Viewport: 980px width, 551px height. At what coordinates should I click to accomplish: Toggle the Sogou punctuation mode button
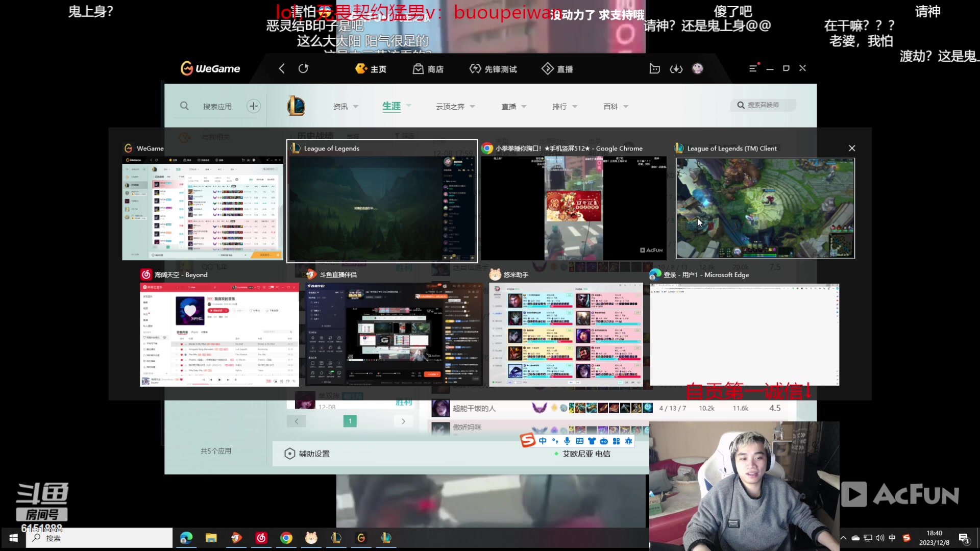pyautogui.click(x=555, y=441)
